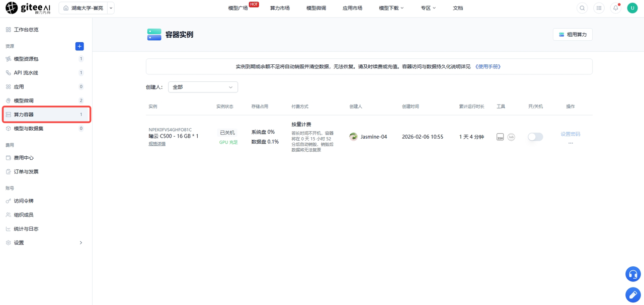644x305 pixels.
Task: Open 应用市场 in top navigation
Action: click(352, 8)
